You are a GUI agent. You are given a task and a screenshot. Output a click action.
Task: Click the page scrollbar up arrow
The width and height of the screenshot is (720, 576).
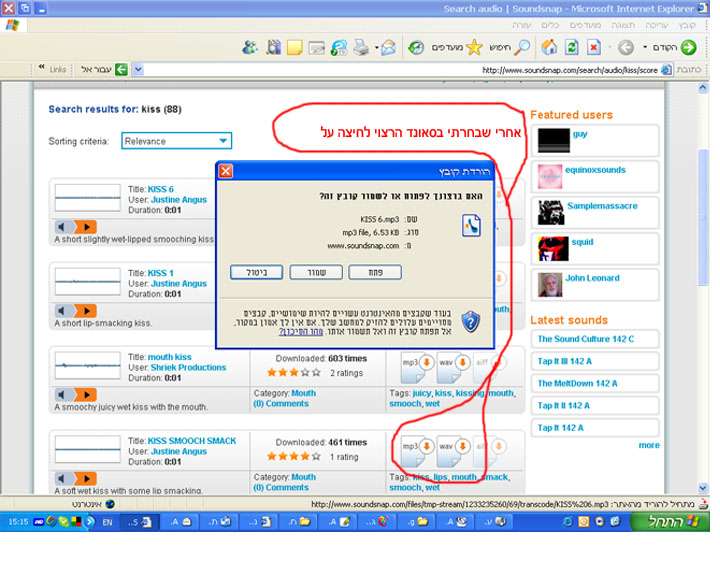tap(703, 87)
